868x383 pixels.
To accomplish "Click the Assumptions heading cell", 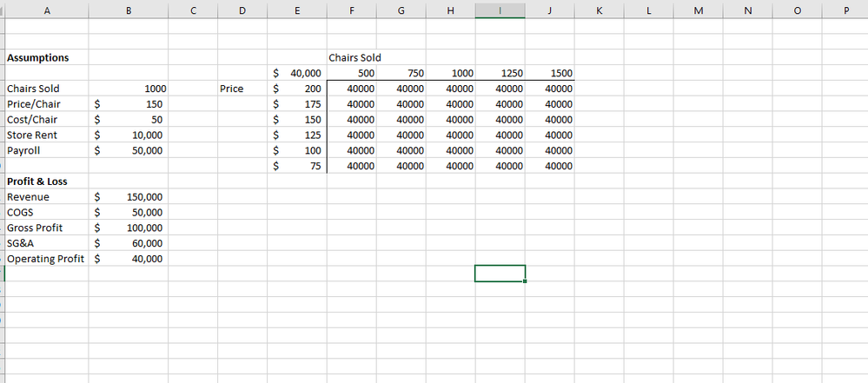I will click(x=47, y=57).
